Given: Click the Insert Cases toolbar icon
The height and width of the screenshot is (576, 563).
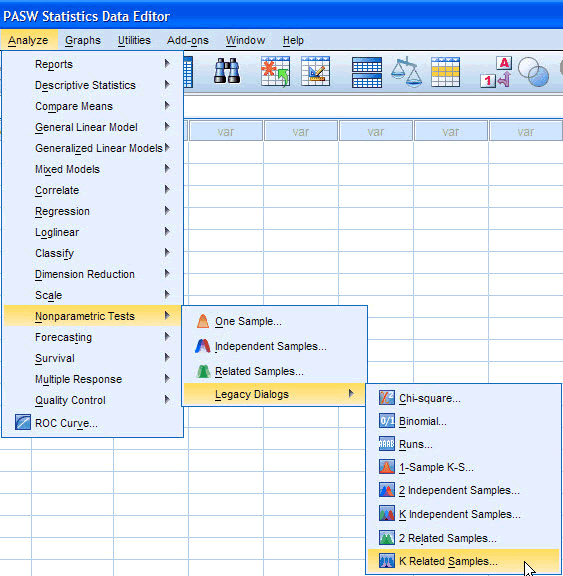Looking at the screenshot, I should click(x=275, y=71).
